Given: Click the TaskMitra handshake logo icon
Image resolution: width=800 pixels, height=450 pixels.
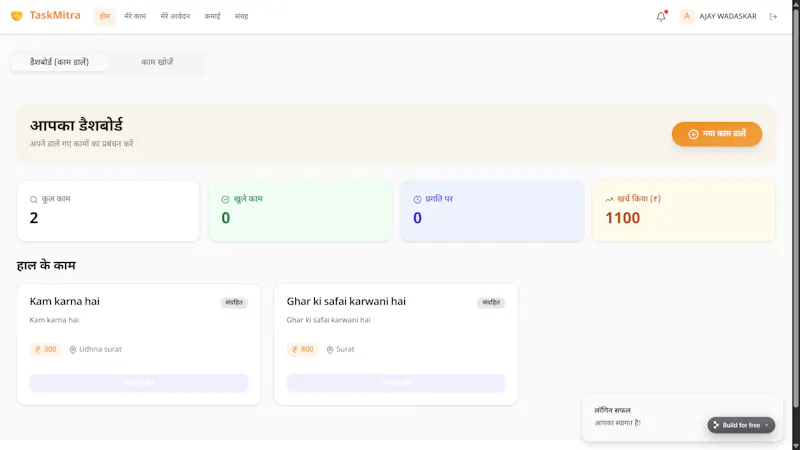Looking at the screenshot, I should click(x=17, y=16).
